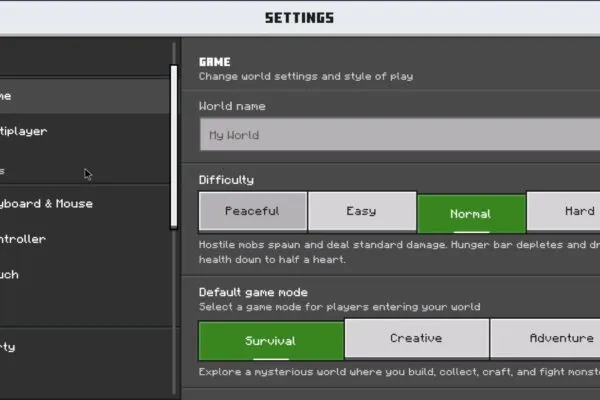Image resolution: width=600 pixels, height=400 pixels.
Task: Select Survival as default game mode
Action: coord(271,341)
